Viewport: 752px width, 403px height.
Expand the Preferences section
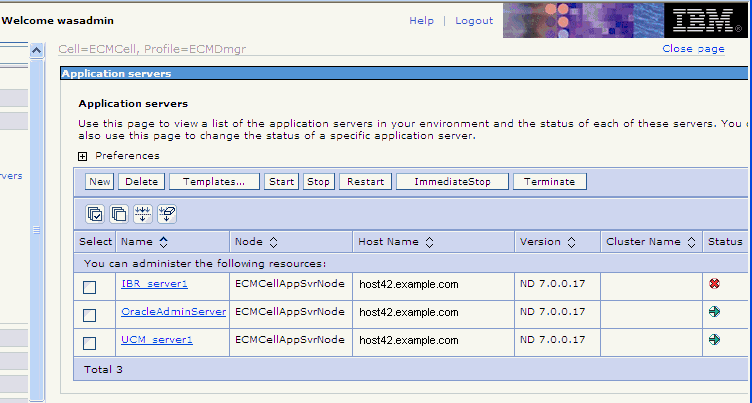(x=82, y=156)
